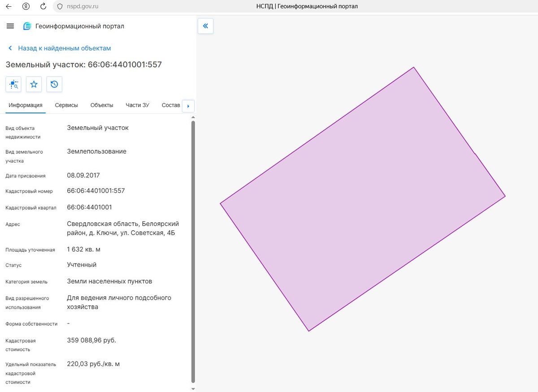Open the Части ЗУ tab
Image resolution: width=538 pixels, height=392 pixels.
[138, 105]
